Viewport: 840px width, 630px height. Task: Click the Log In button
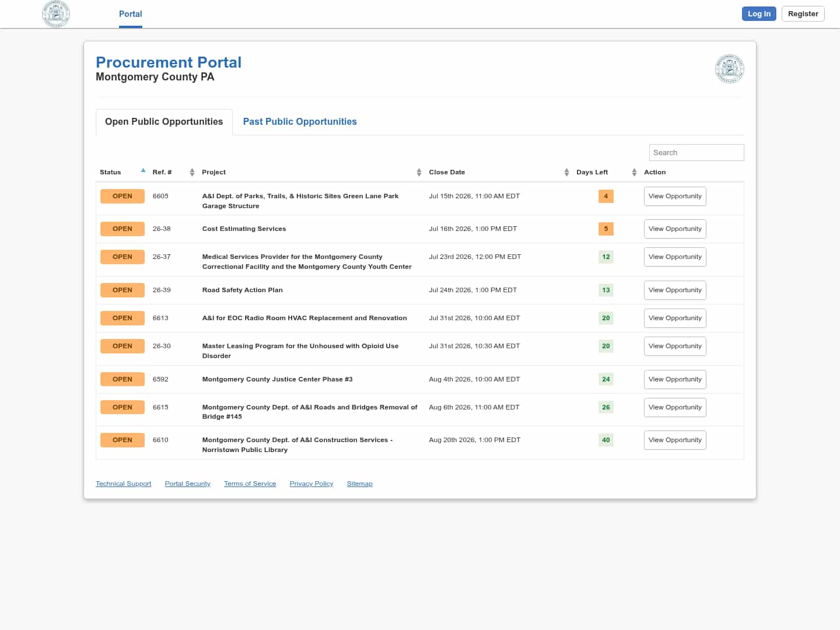coord(759,14)
